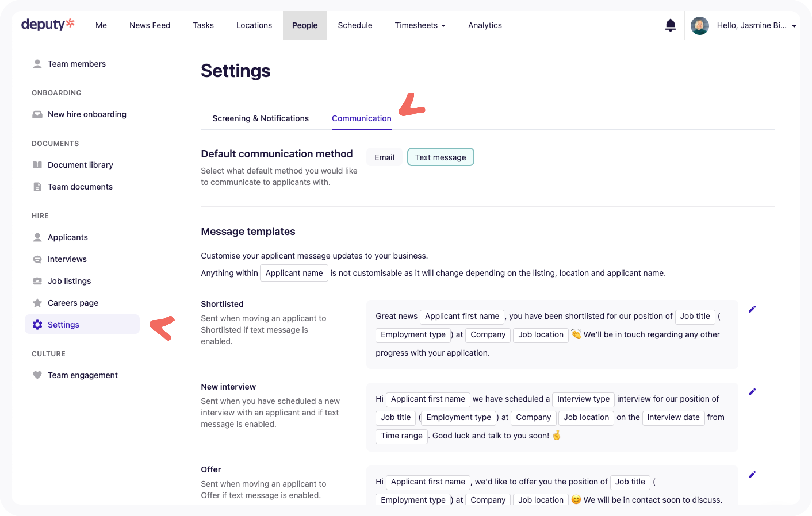Select the Communication tab
The height and width of the screenshot is (516, 812).
[361, 118]
